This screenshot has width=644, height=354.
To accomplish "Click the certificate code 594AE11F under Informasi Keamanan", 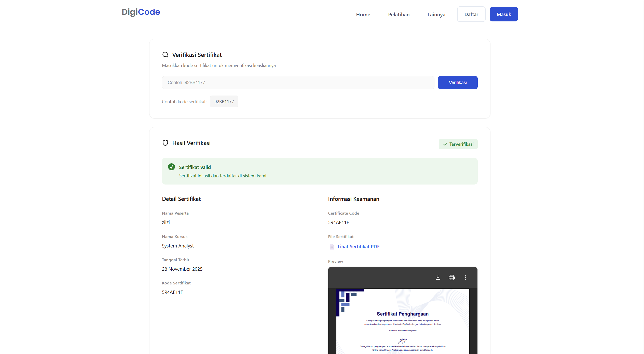I will point(338,222).
